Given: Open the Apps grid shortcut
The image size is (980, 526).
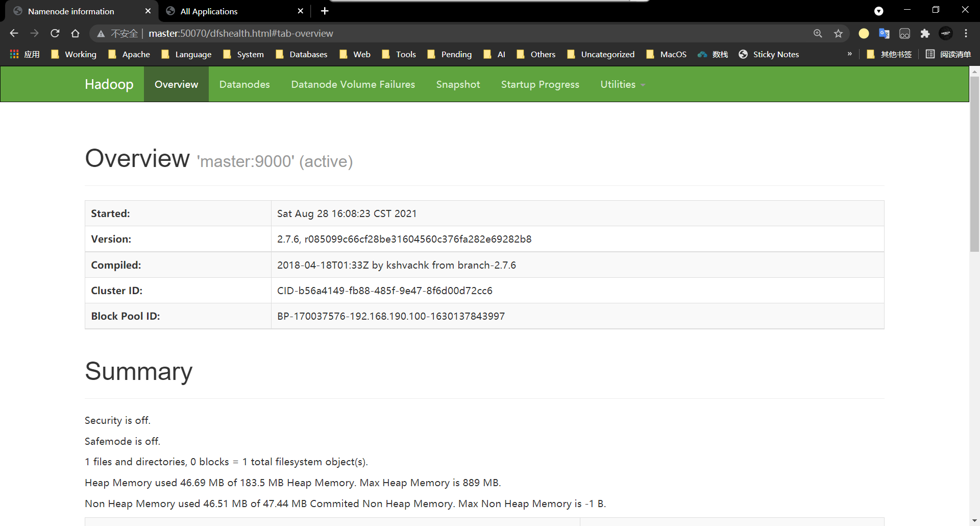Looking at the screenshot, I should coord(24,54).
